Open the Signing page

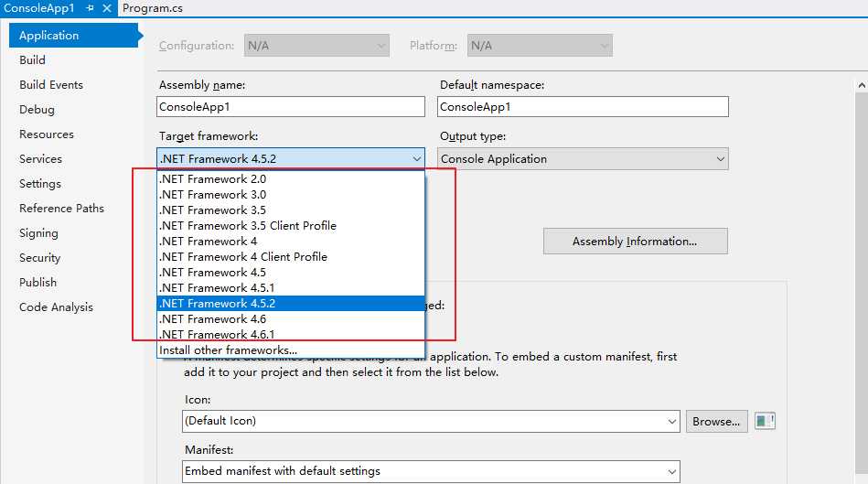[x=38, y=233]
